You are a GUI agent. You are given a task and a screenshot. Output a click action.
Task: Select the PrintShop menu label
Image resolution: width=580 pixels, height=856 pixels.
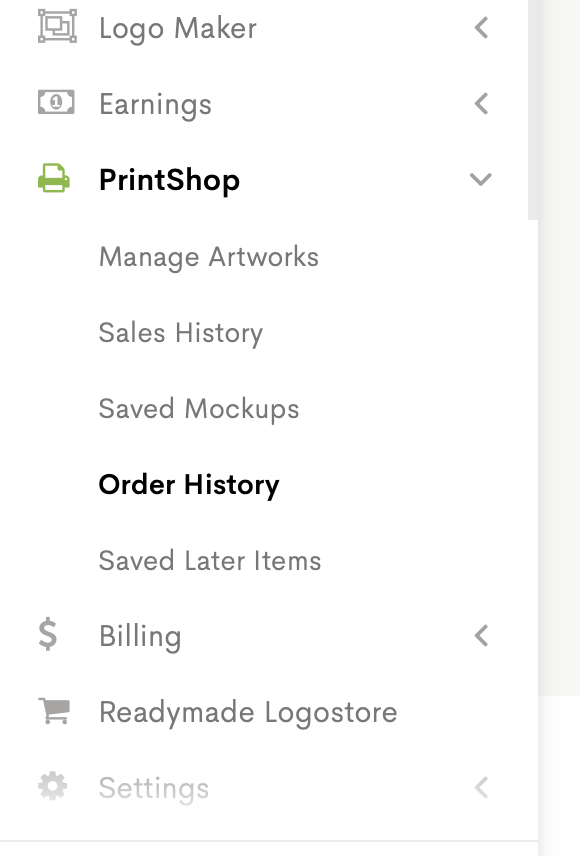pyautogui.click(x=169, y=180)
